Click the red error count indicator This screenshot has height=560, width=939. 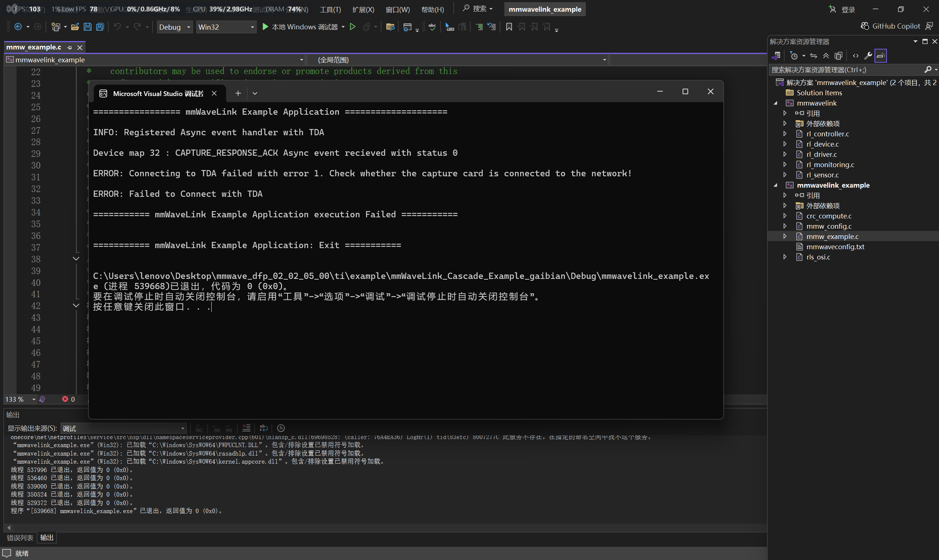click(68, 399)
